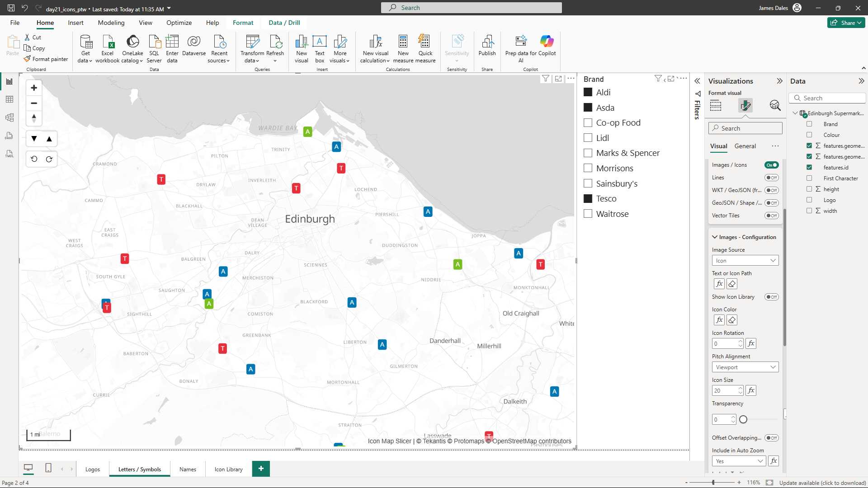Click the map zoom in button

(34, 88)
